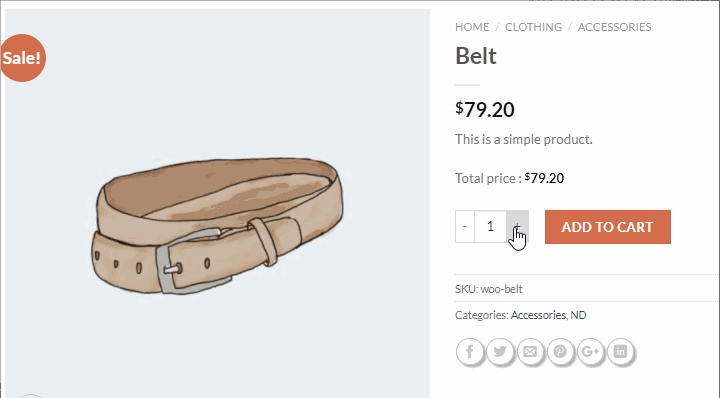Click the Sale! badge
Viewport: 720px width, 398px height.
22,58
